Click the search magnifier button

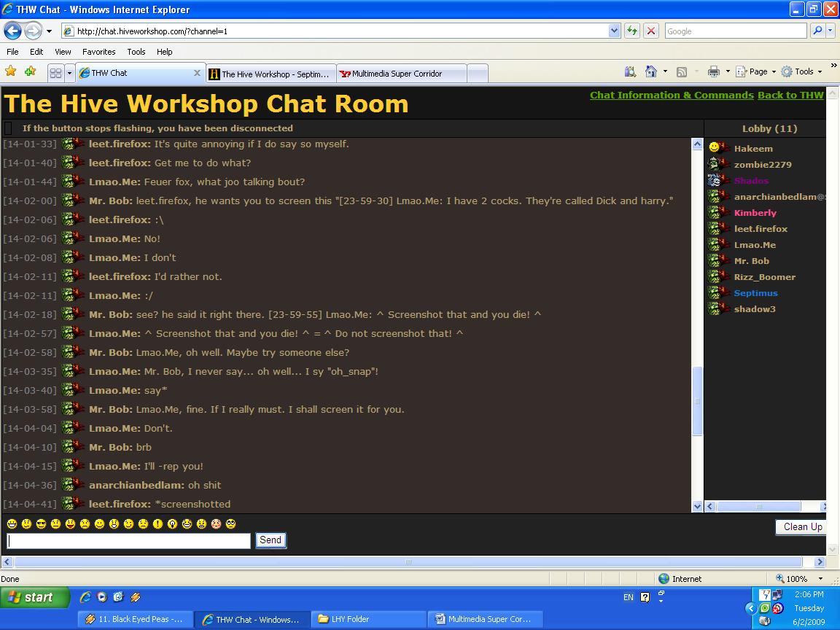[x=817, y=31]
